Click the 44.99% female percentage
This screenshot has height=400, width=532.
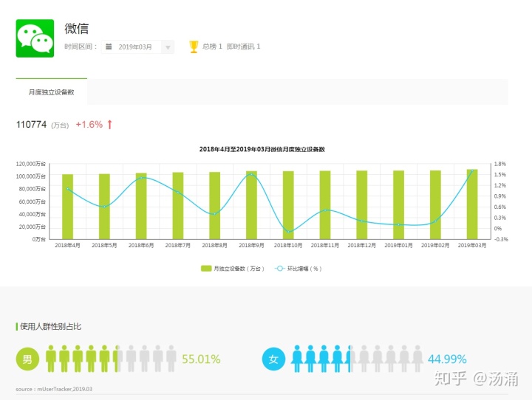(x=447, y=359)
